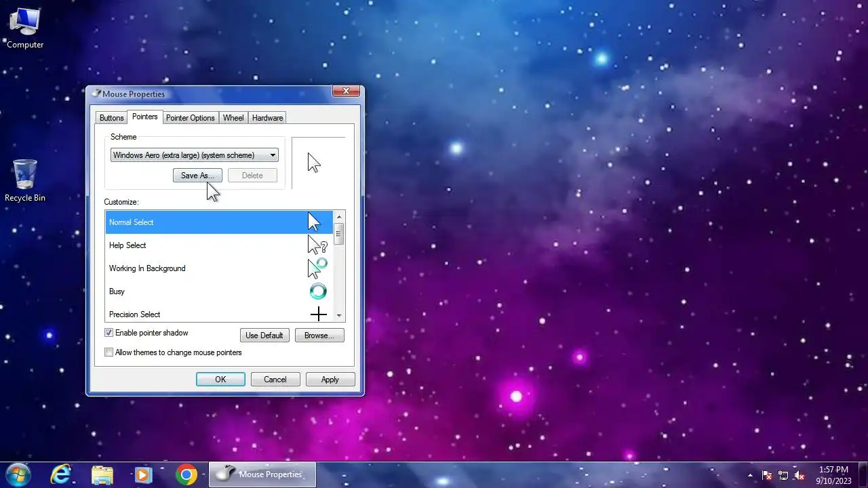Image resolution: width=868 pixels, height=488 pixels.
Task: Launch Internet Explorer from taskbar
Action: click(x=61, y=474)
